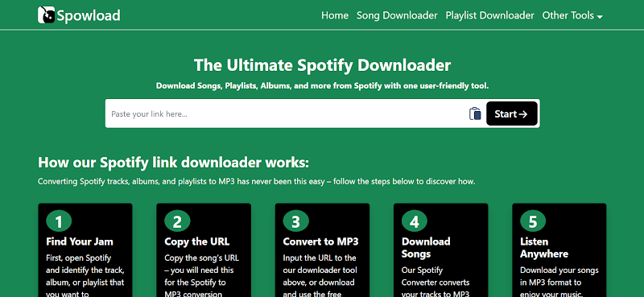Viewport: 644px width, 297px height.
Task: Click the Start button
Action: [x=512, y=113]
